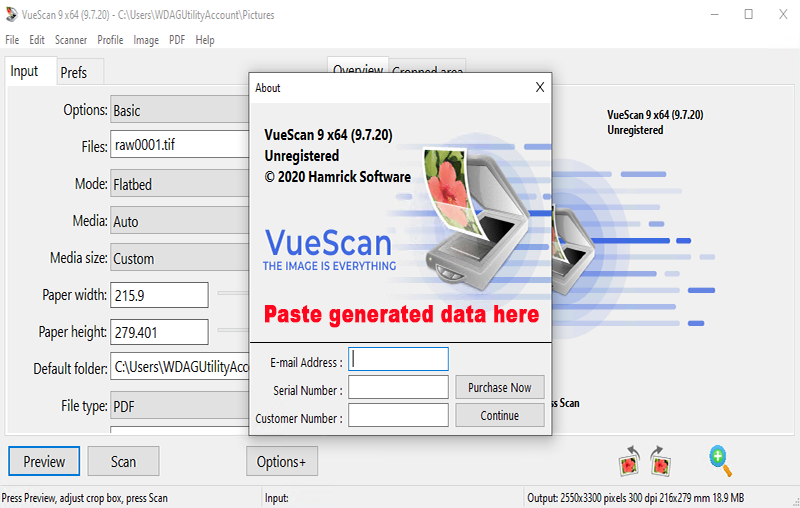The width and height of the screenshot is (800, 508).
Task: Open the Image menu
Action: point(146,40)
